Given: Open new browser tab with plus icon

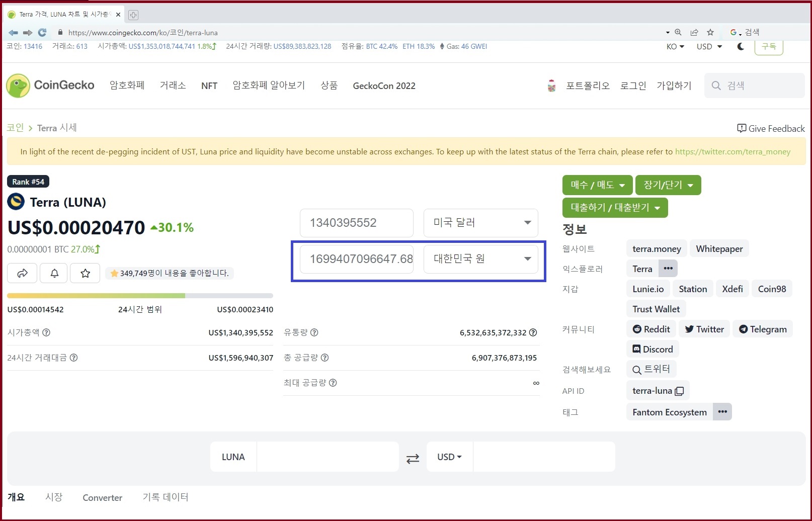Looking at the screenshot, I should tap(133, 15).
